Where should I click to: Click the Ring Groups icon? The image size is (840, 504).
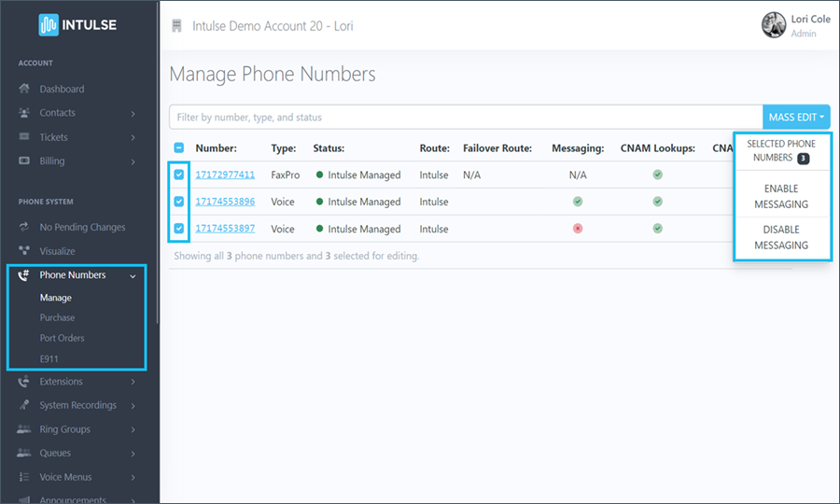(x=25, y=429)
